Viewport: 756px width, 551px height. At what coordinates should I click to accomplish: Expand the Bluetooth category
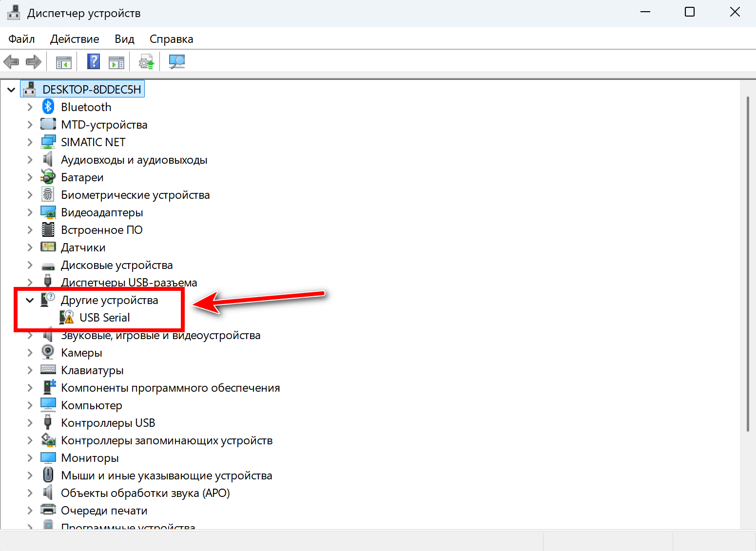click(x=30, y=106)
